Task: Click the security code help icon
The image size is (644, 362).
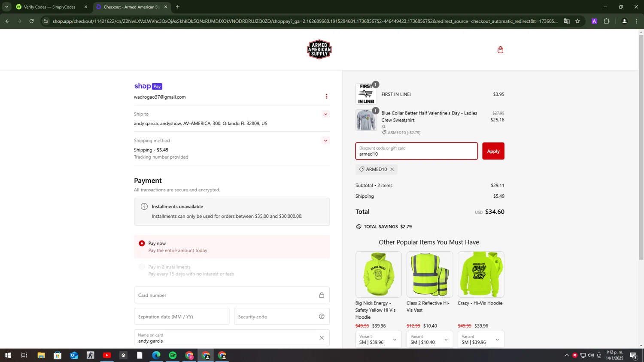Action: click(x=322, y=317)
